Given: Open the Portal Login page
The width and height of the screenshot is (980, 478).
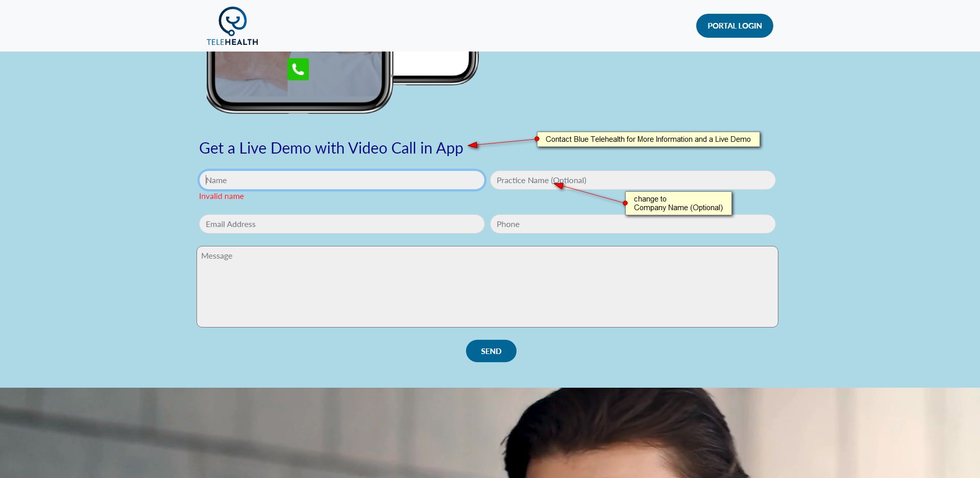Looking at the screenshot, I should coord(734,26).
